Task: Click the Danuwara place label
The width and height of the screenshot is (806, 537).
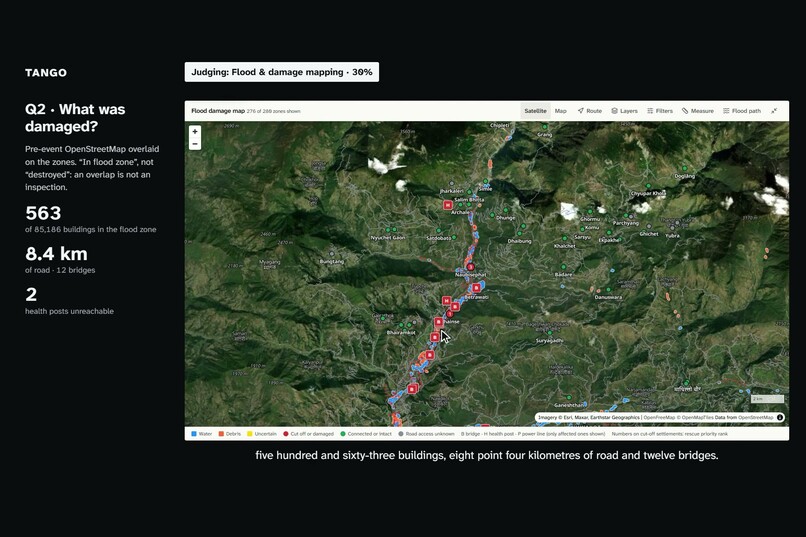Action: click(608, 297)
